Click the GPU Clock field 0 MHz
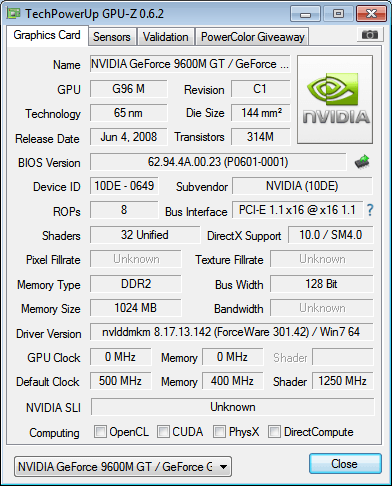 click(120, 357)
